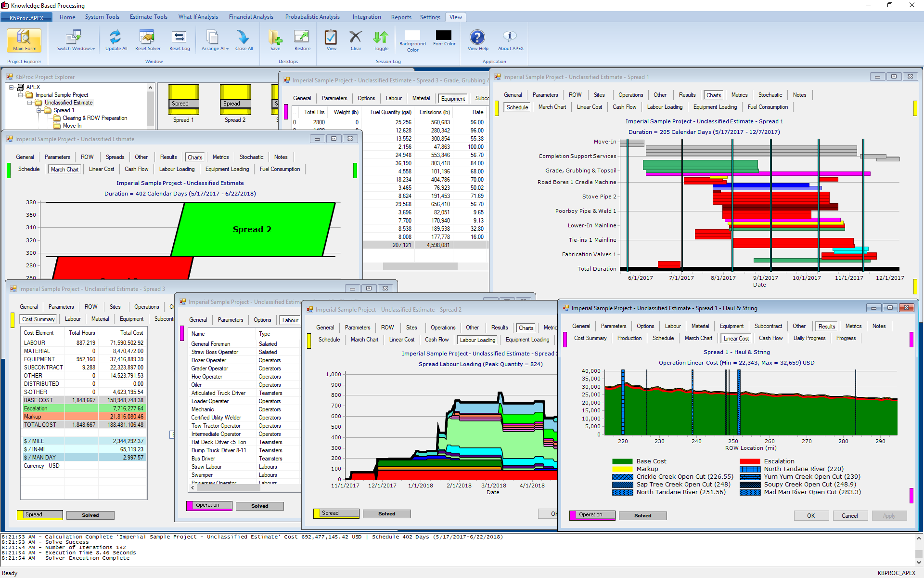Toggle the session log visibility

[x=381, y=40]
